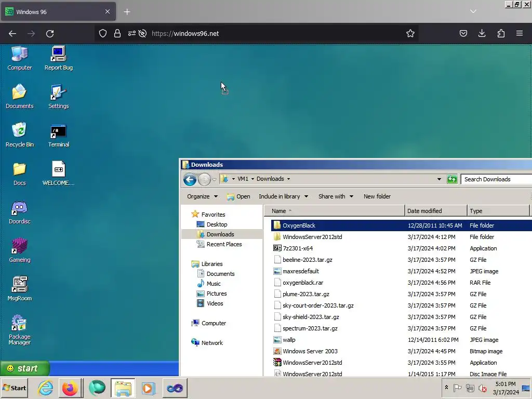Click Open in the Explorer toolbar

click(238, 196)
